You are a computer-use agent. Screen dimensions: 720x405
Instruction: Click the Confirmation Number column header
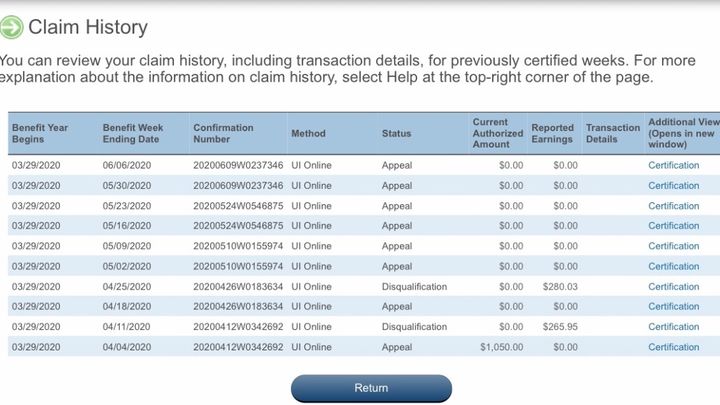(x=223, y=133)
